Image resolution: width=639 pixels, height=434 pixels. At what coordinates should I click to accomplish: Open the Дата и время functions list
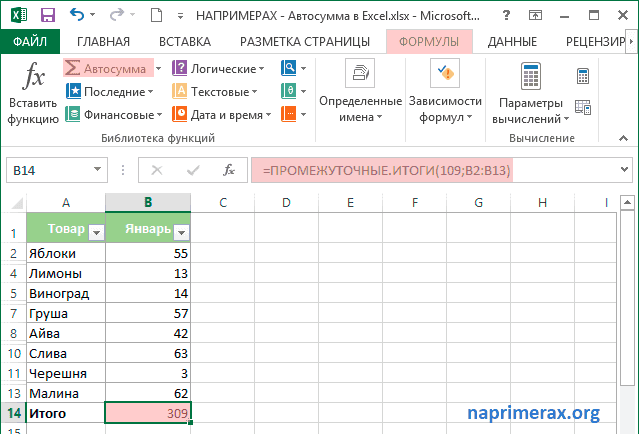coord(225,114)
